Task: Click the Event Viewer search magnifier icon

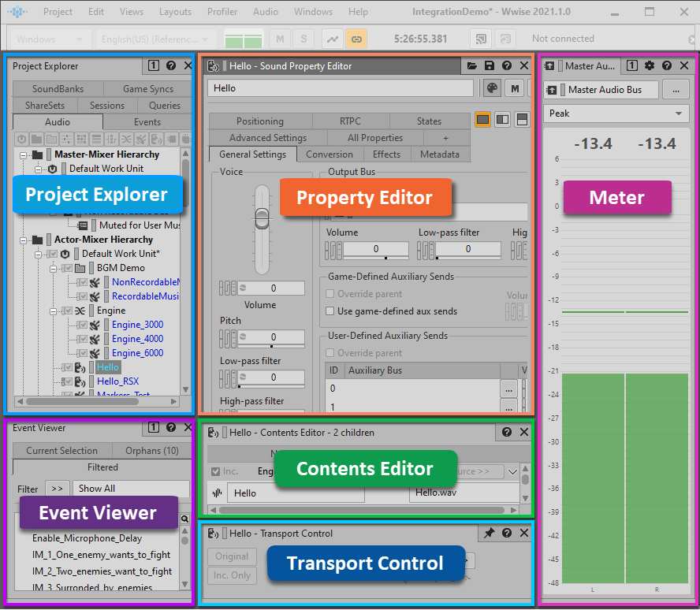Action: tap(185, 519)
